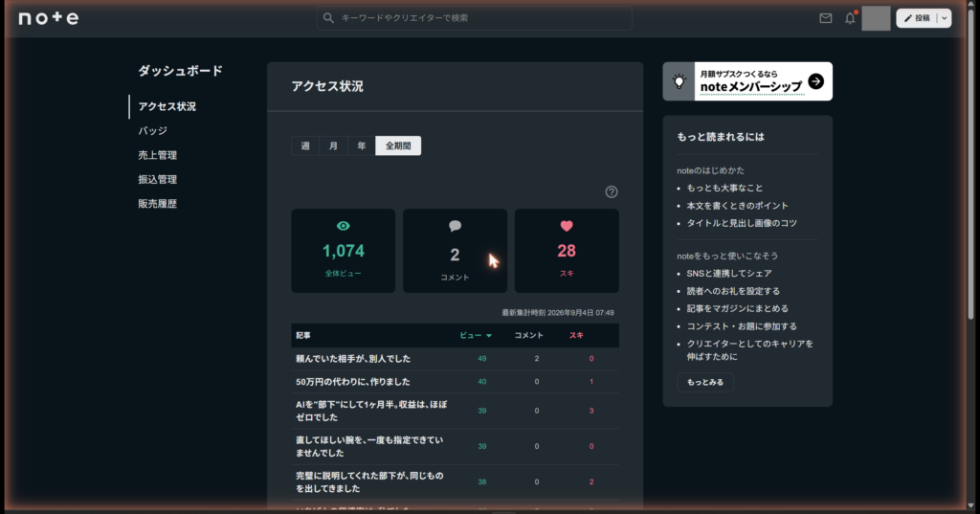Open 販売履歴 in the sidebar
This screenshot has height=514, width=980.
click(x=158, y=204)
